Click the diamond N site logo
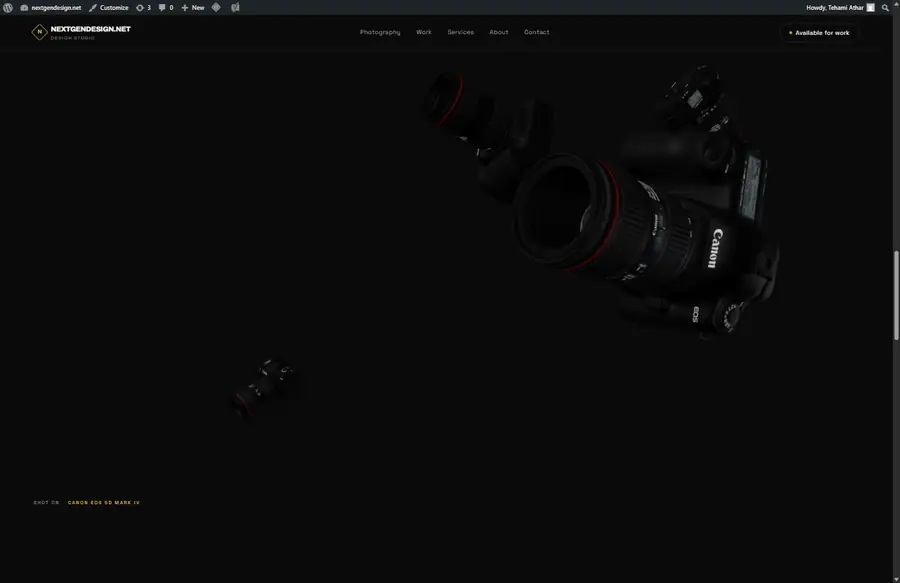Screen dimensions: 900x583 tap(39, 32)
